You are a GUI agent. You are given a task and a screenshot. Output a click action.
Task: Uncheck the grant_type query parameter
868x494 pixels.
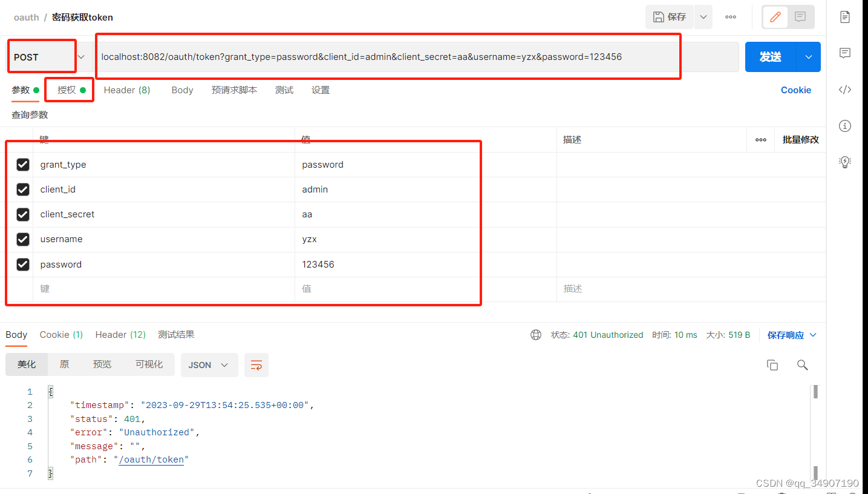coord(22,165)
